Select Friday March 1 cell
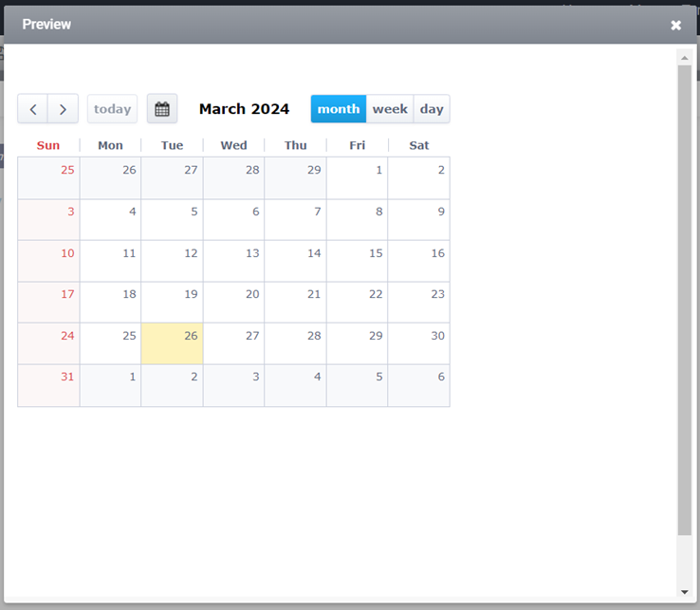The height and width of the screenshot is (610, 700). [357, 177]
